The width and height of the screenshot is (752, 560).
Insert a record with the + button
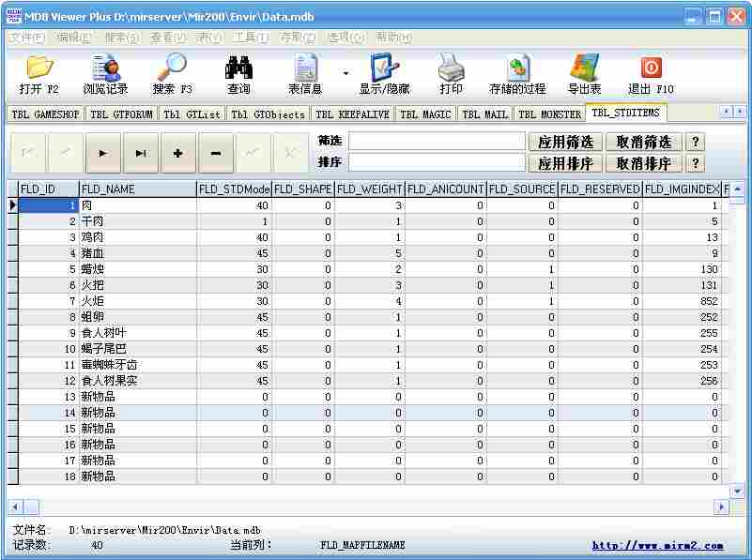pos(178,153)
